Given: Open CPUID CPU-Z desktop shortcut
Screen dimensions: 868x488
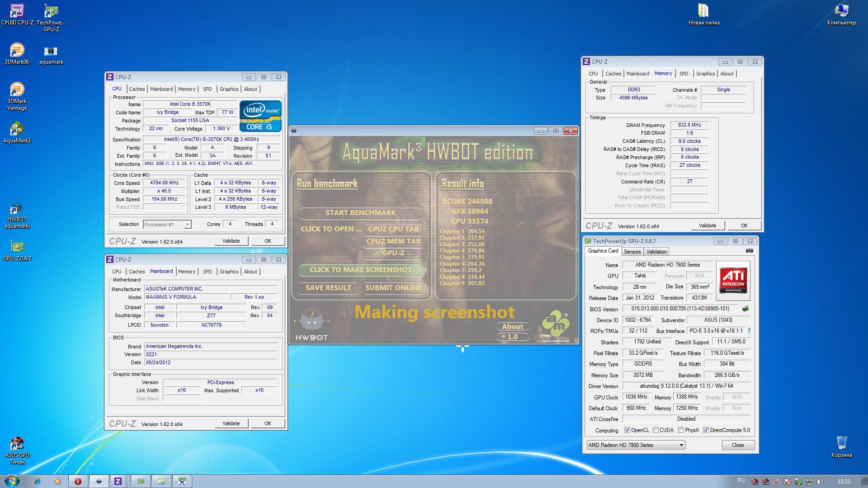Looking at the screenshot, I should [x=17, y=14].
